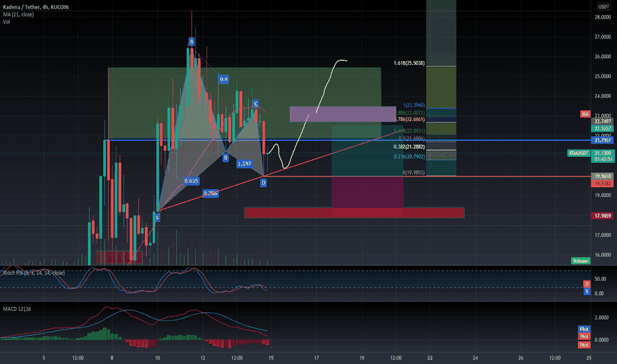Click the blue 21.7957 horizontal line price tag
This screenshot has width=617, height=364.
point(602,140)
